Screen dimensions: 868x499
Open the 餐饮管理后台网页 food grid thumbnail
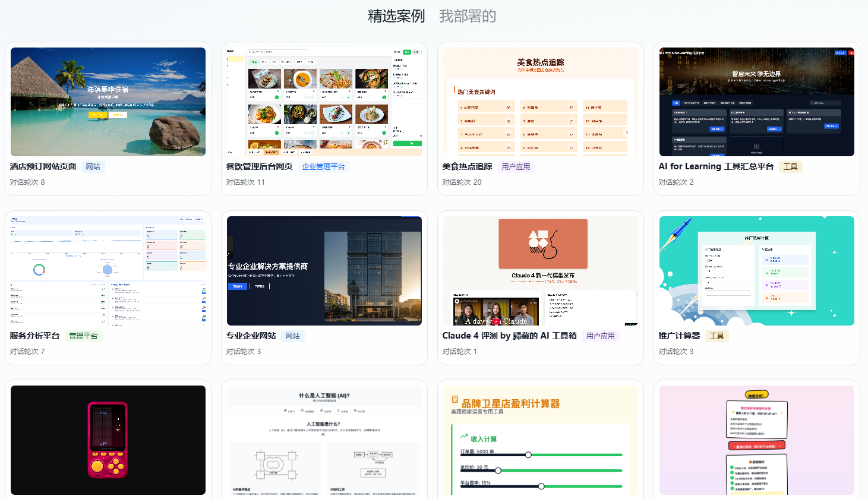(x=324, y=102)
